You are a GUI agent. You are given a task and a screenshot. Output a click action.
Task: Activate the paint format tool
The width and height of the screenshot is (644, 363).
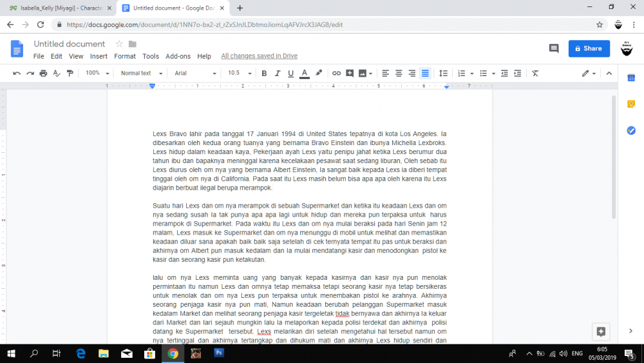70,73
